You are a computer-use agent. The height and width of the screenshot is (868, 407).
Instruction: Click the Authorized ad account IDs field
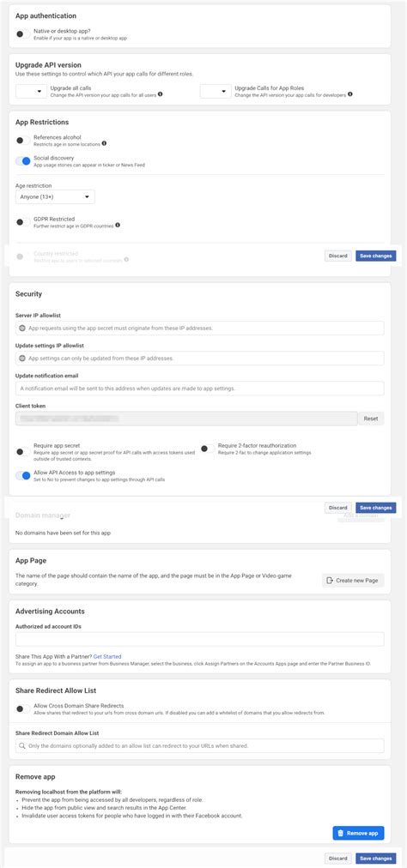click(199, 639)
